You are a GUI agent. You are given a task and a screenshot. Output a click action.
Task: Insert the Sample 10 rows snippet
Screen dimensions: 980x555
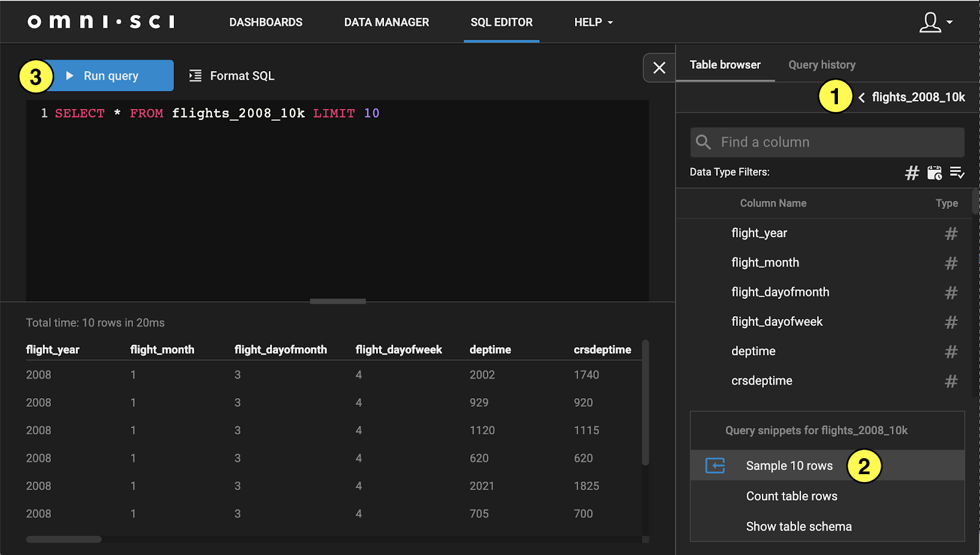[827, 466]
